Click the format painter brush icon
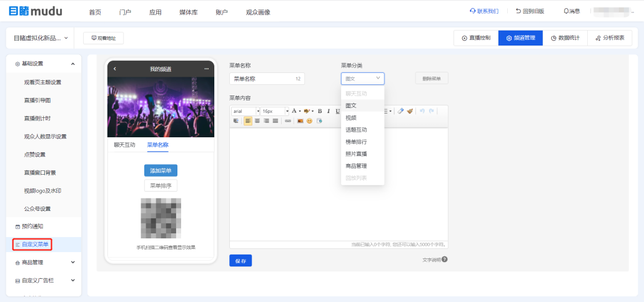 click(x=410, y=111)
